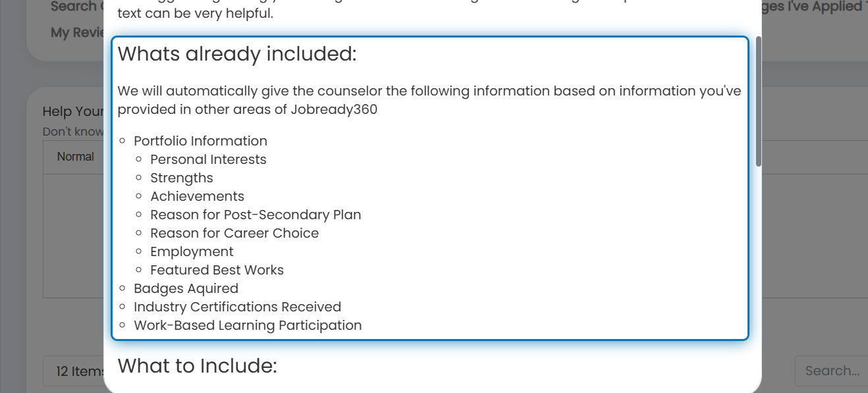Select the Personal Interests bullet entry
Image resolution: width=868 pixels, height=393 pixels.
pyautogui.click(x=208, y=159)
